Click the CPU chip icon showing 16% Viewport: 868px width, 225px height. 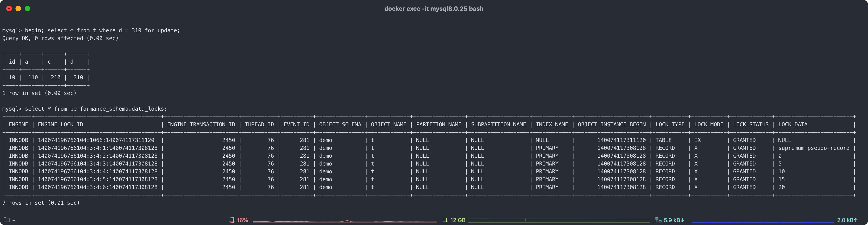click(231, 220)
